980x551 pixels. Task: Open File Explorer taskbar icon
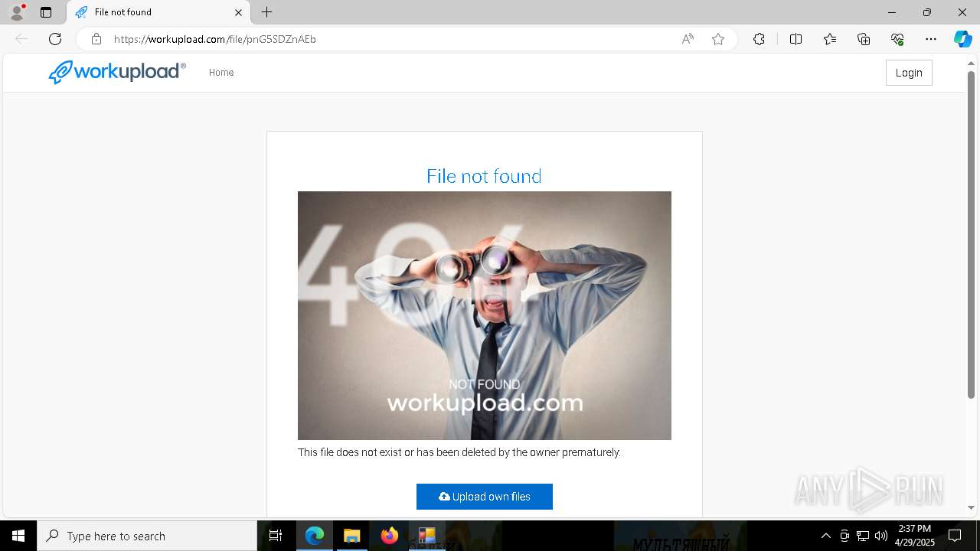click(x=352, y=536)
